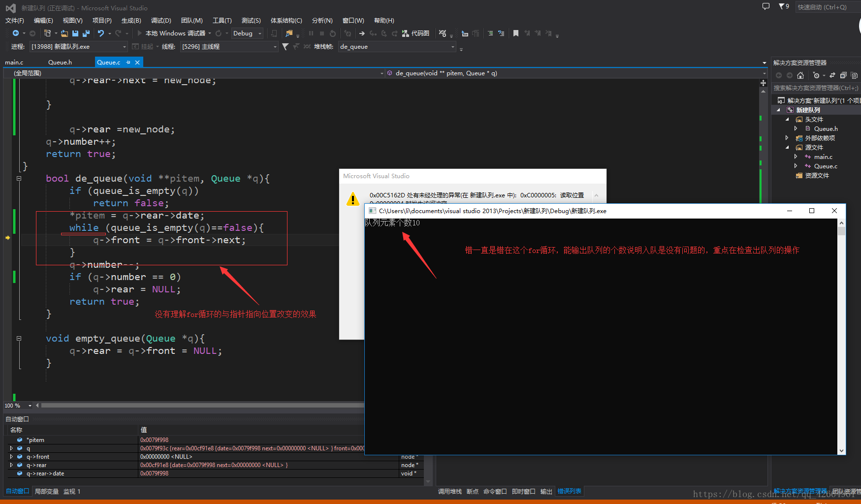The width and height of the screenshot is (861, 504).
Task: Open the 100 % zoom level dropdown
Action: pyautogui.click(x=18, y=406)
